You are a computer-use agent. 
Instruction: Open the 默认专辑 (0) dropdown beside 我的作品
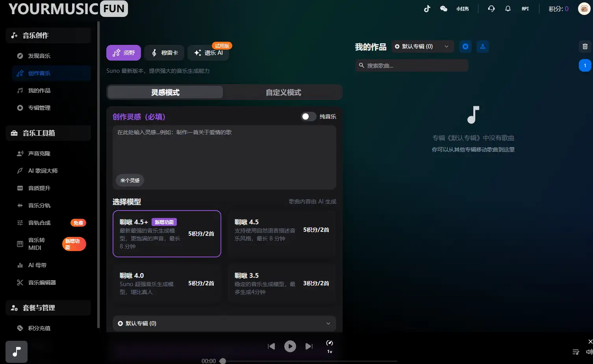pos(423,46)
